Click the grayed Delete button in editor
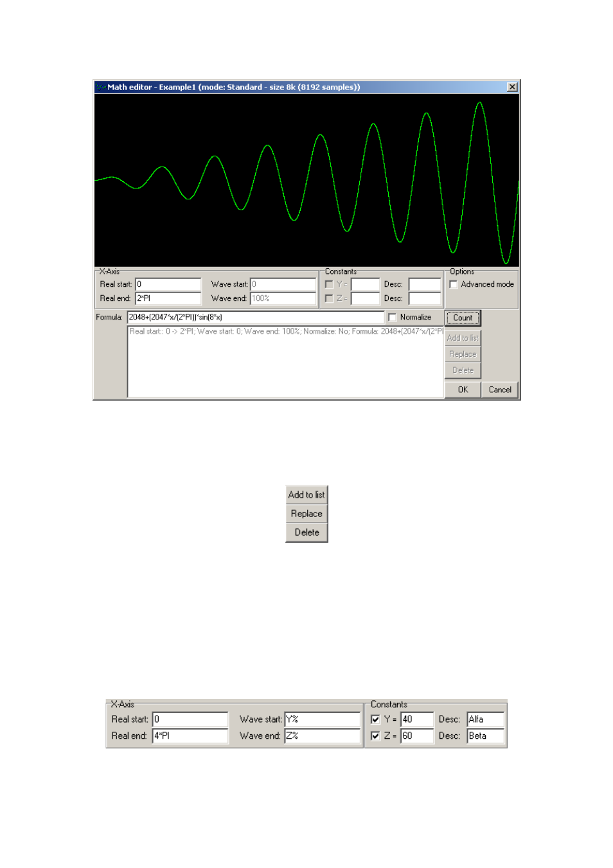This screenshot has height=868, width=613. click(x=463, y=370)
